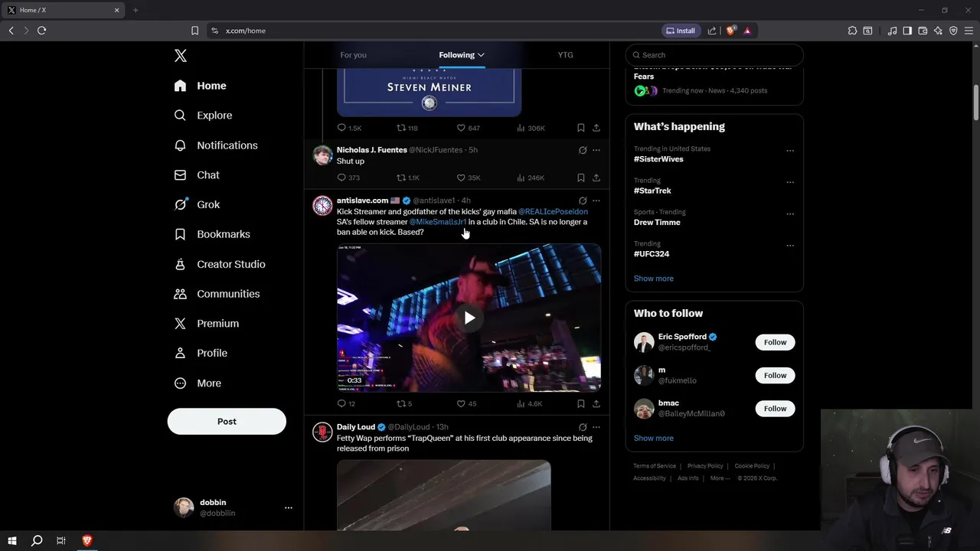This screenshot has width=980, height=551.
Task: Like the Nicholas J. Fuentes post
Action: 461,178
